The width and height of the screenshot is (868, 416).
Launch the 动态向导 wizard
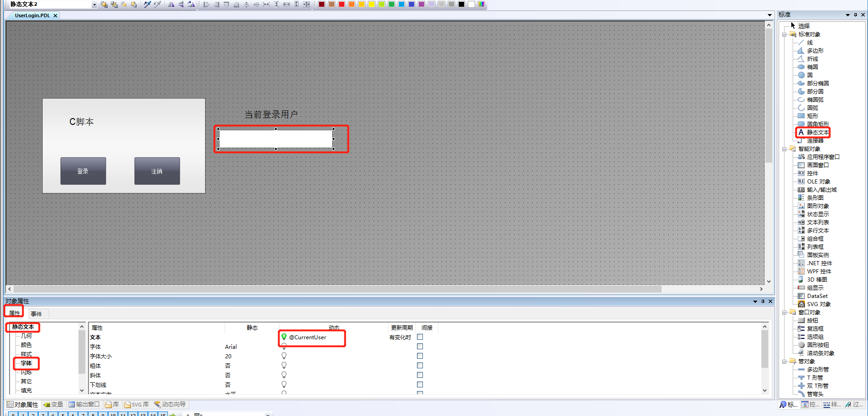[x=170, y=404]
